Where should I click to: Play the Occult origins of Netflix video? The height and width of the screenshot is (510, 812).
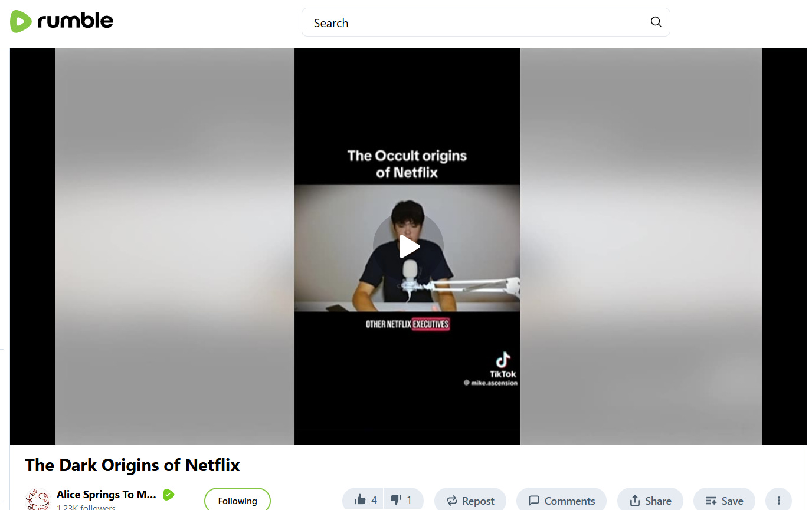tap(408, 246)
